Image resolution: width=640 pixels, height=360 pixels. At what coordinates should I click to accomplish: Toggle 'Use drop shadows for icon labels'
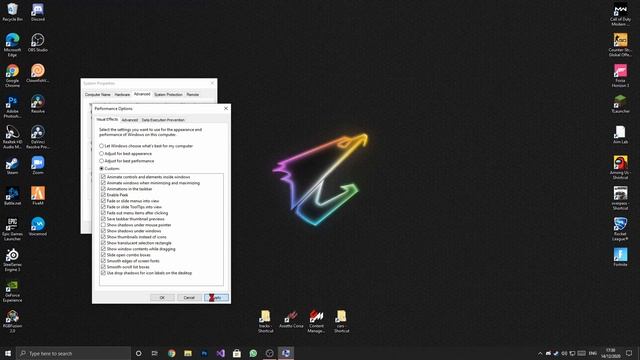pyautogui.click(x=103, y=273)
